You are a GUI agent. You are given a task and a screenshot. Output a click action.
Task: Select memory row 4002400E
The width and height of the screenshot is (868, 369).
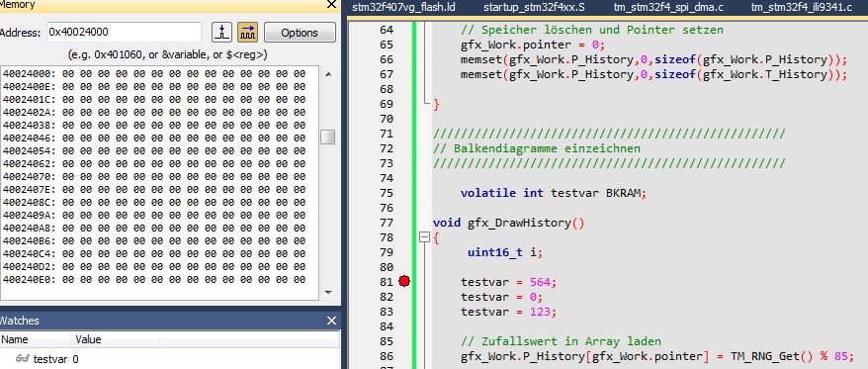coord(154,86)
